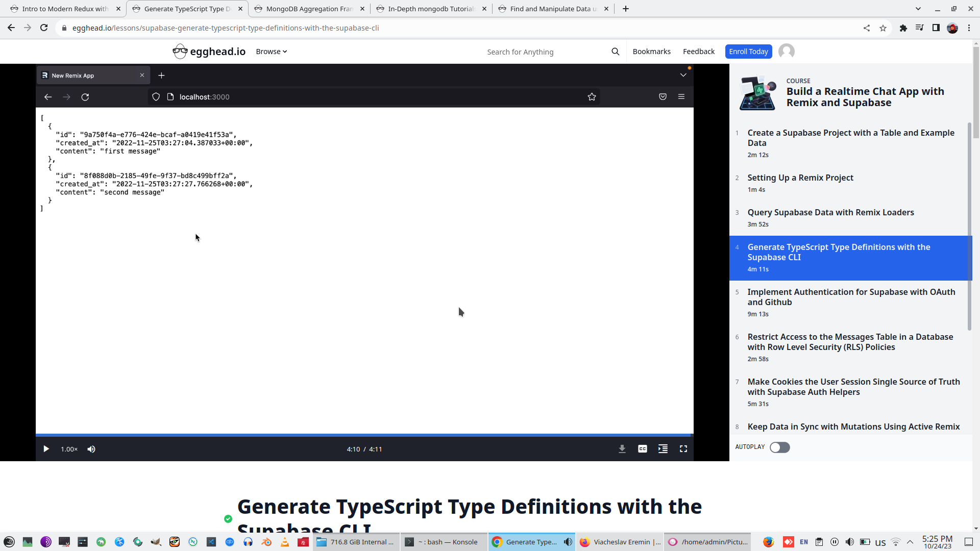The image size is (980, 551).
Task: Switch to Intro to Modern Redux tab
Action: (x=65, y=9)
